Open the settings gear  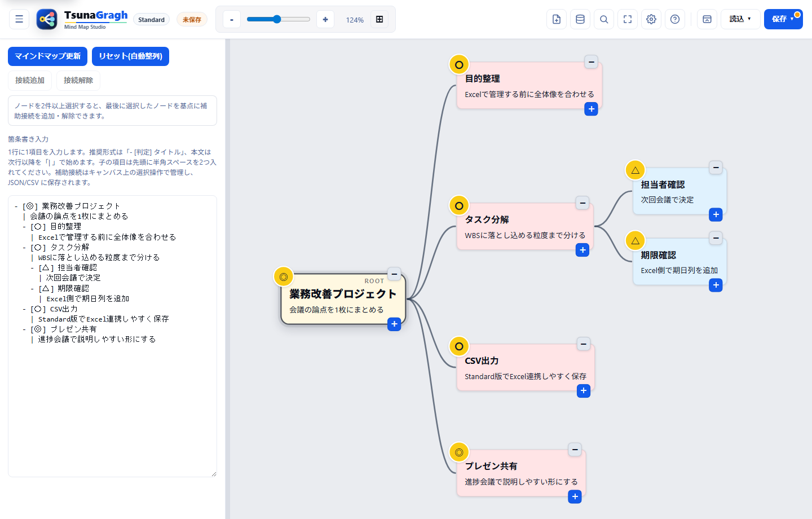(x=651, y=19)
